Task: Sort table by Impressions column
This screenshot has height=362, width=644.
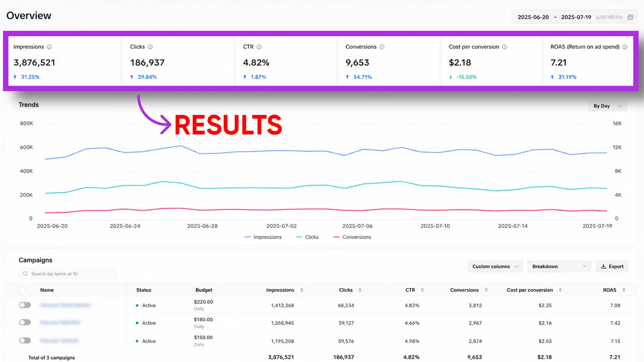Action: pyautogui.click(x=302, y=290)
